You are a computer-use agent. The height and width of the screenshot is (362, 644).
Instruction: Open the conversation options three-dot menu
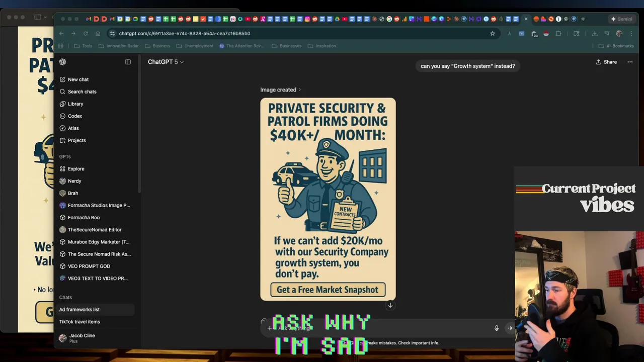630,62
